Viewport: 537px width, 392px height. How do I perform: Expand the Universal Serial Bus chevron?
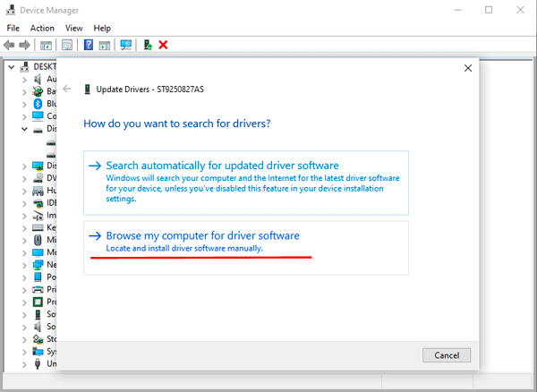click(24, 364)
